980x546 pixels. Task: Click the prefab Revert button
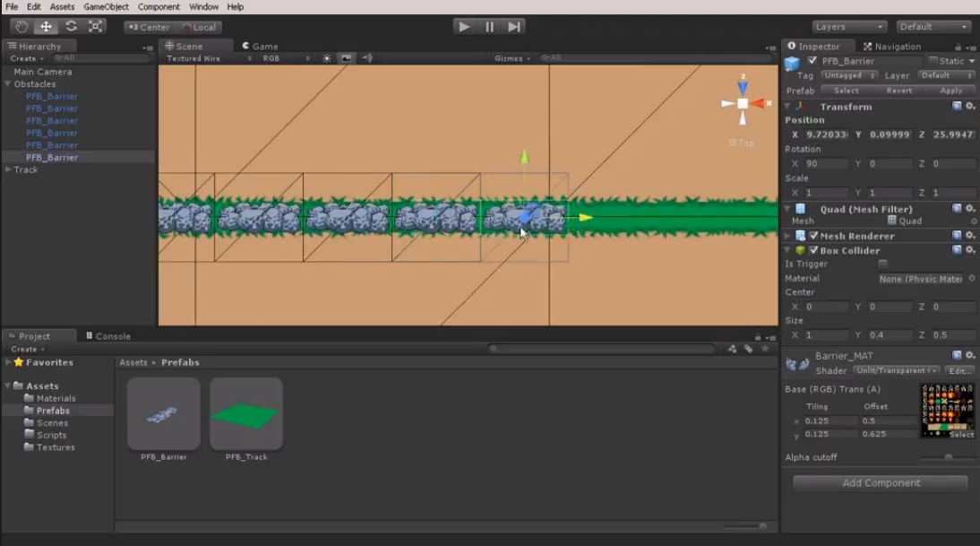click(x=898, y=91)
